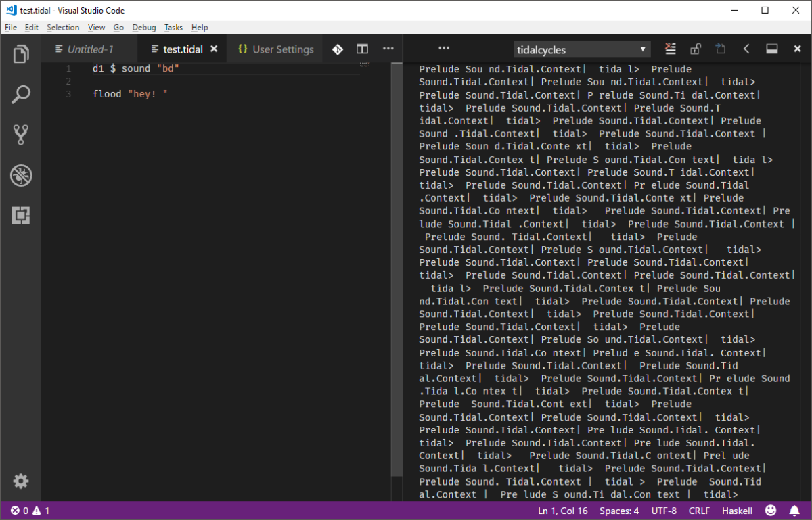This screenshot has width=812, height=520.
Task: Open editor more actions ellipsis menu
Action: pos(388,49)
